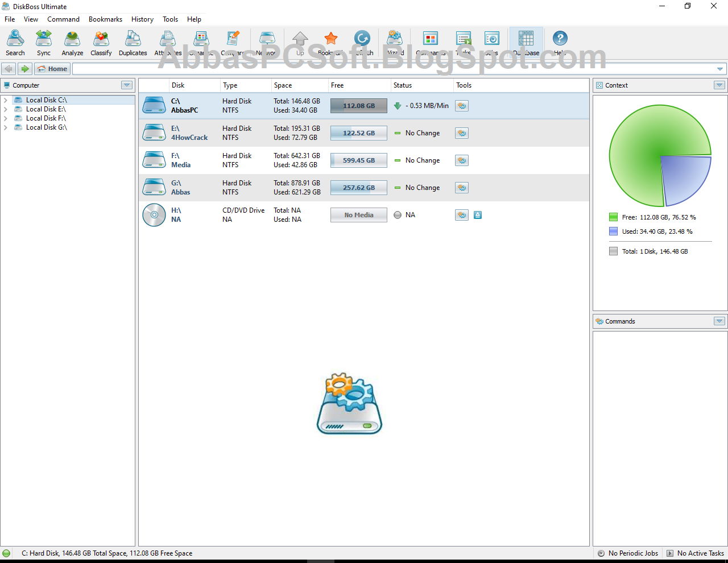Open the View menu
Image resolution: width=728 pixels, height=563 pixels.
pyautogui.click(x=31, y=19)
